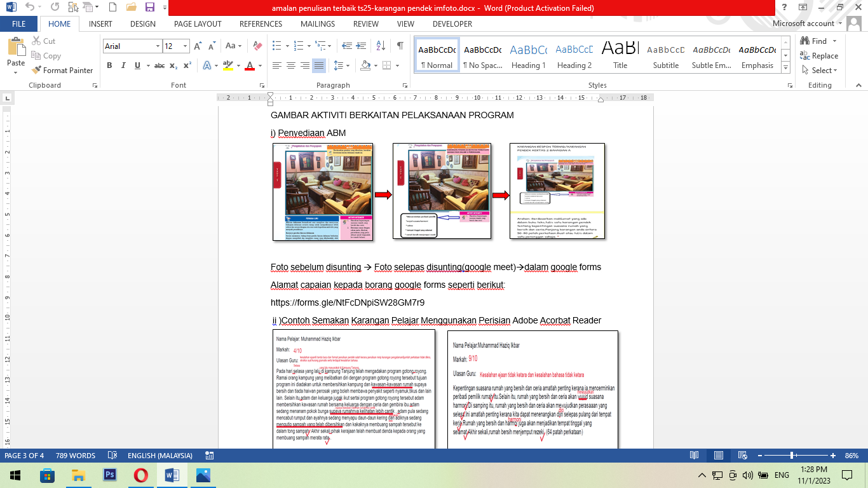Click Clear Formatting eraser icon
The height and width of the screenshot is (488, 868).
pos(257,46)
